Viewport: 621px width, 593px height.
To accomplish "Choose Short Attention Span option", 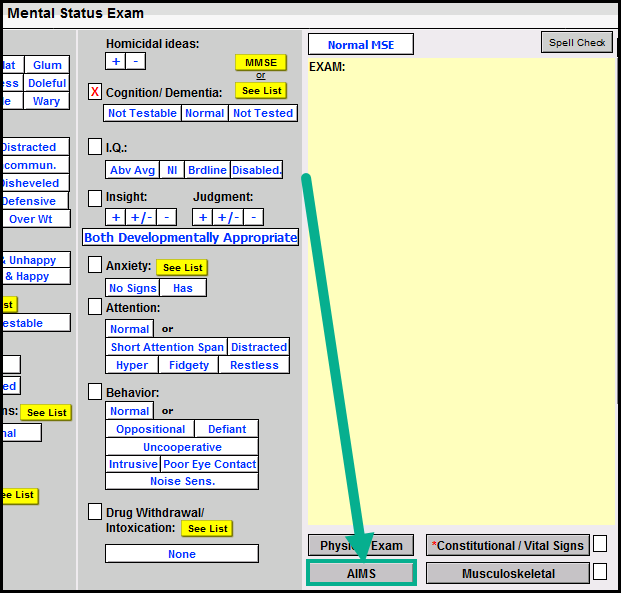I will click(x=167, y=347).
